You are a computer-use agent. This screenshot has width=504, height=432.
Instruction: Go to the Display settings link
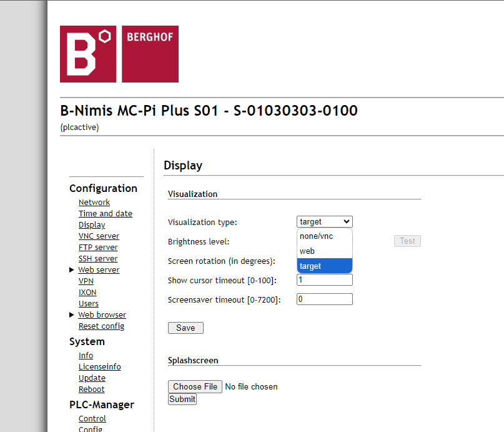click(x=92, y=225)
